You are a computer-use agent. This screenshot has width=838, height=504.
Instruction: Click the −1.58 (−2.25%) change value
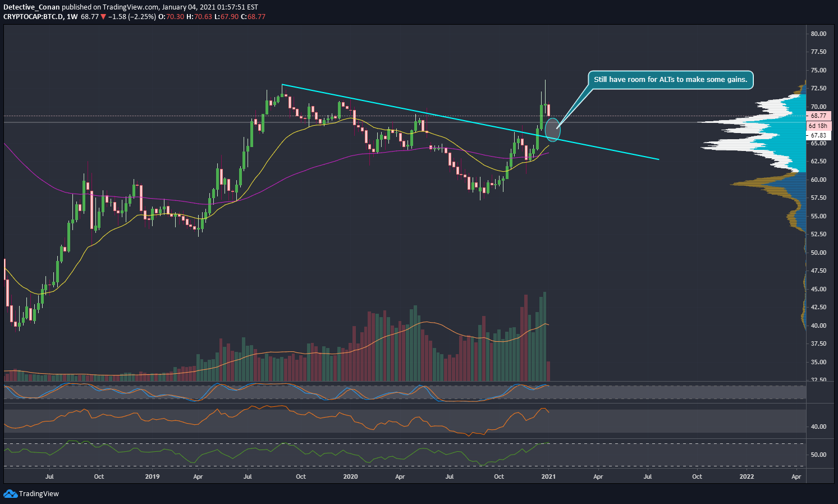coord(132,17)
